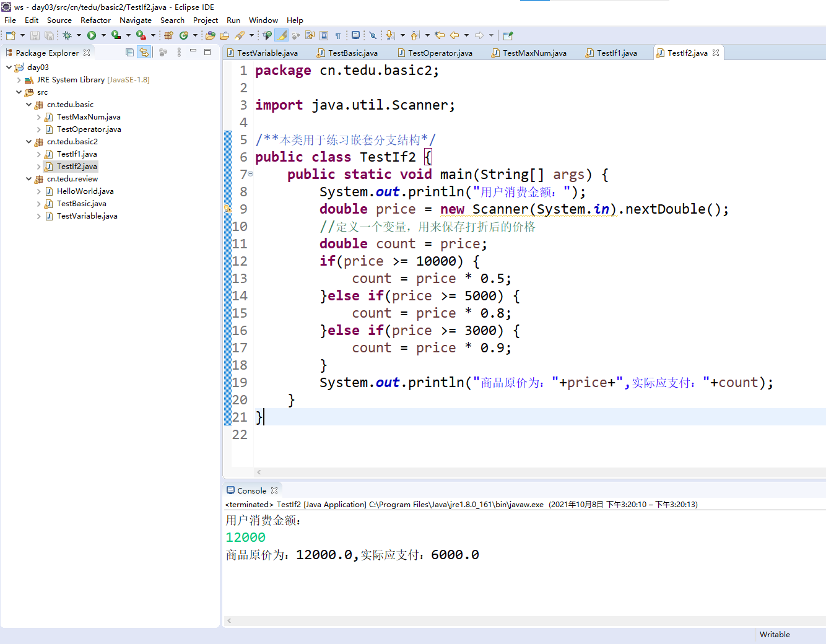Switch to the TestMaxNum.java editor tab
This screenshot has height=644, width=826.
click(x=529, y=53)
